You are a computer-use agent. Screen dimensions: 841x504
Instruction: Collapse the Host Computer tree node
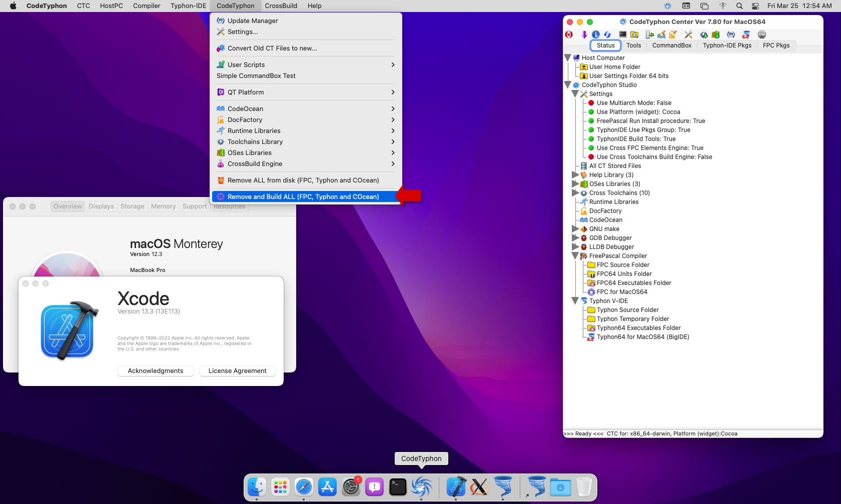[568, 58]
